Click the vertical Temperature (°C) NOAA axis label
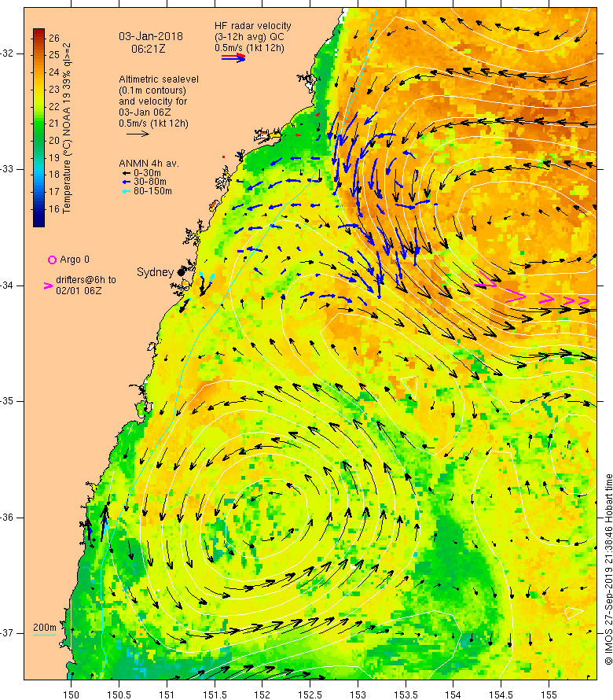This screenshot has height=700, width=613. [67, 127]
